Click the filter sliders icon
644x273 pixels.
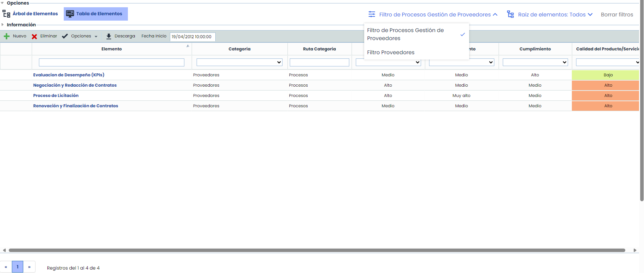click(x=372, y=15)
